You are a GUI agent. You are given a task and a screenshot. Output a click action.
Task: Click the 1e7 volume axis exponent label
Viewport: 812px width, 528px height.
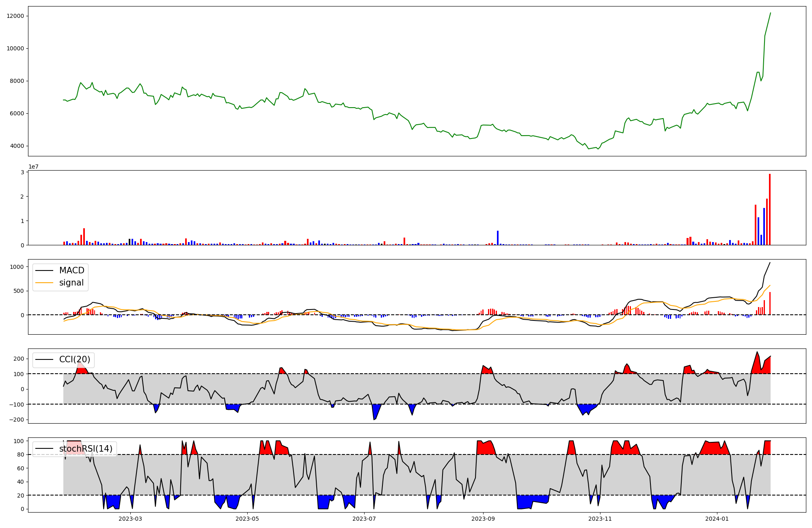click(33, 167)
